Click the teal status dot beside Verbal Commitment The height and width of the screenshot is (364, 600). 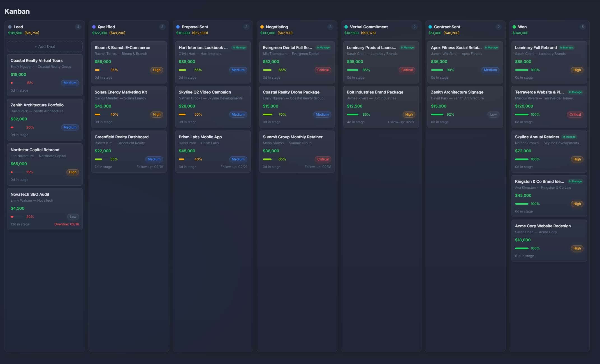[x=346, y=27]
